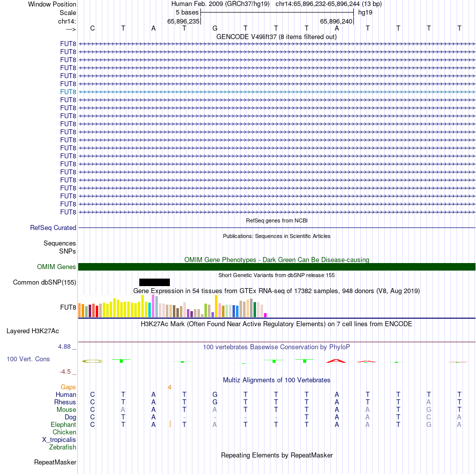Viewport: 476px width, 474px height.
Task: Click the Layered H3K27Ac track label
Action: click(33, 331)
